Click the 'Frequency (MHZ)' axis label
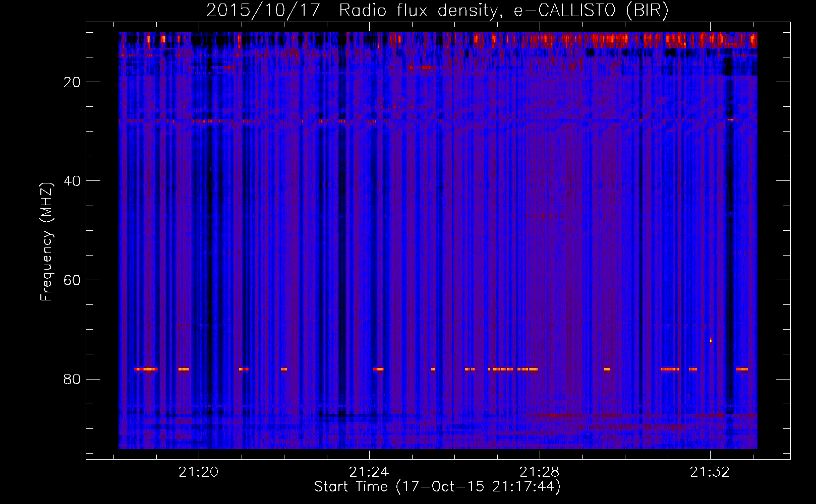 click(46, 241)
